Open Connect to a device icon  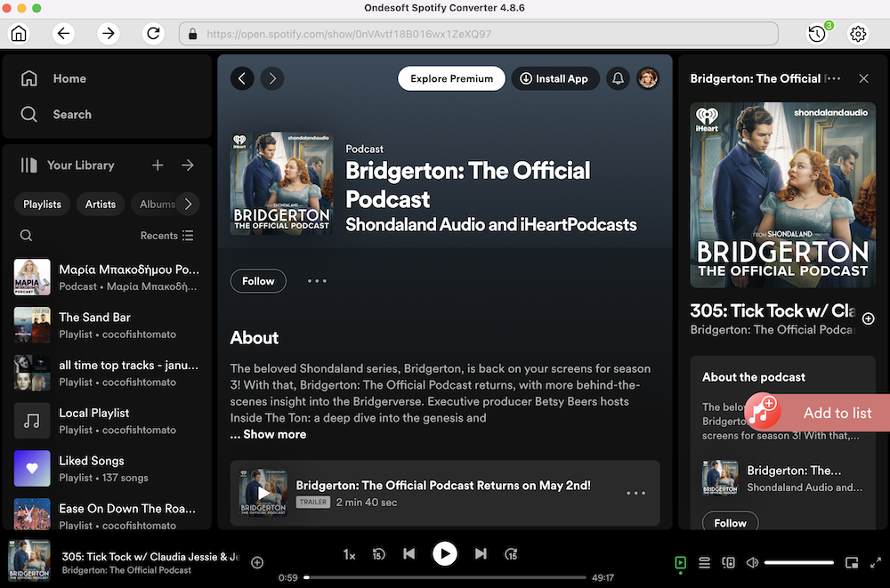click(728, 562)
